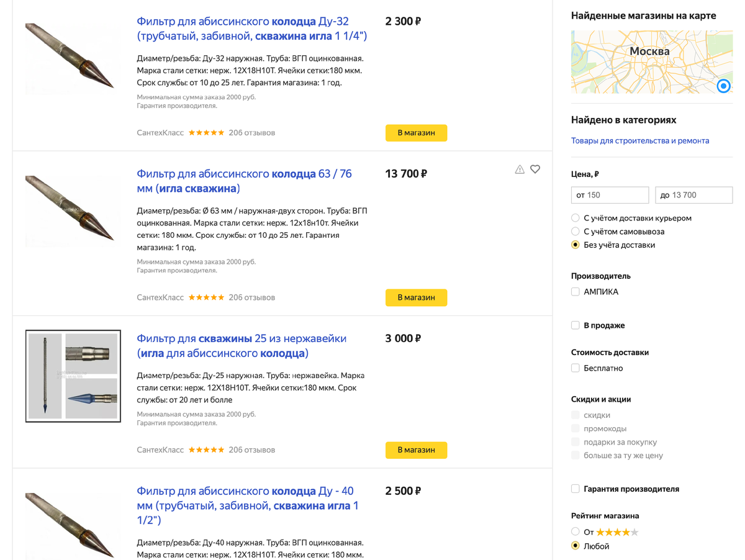Click the minimum price 'от 150' field

pyautogui.click(x=610, y=195)
